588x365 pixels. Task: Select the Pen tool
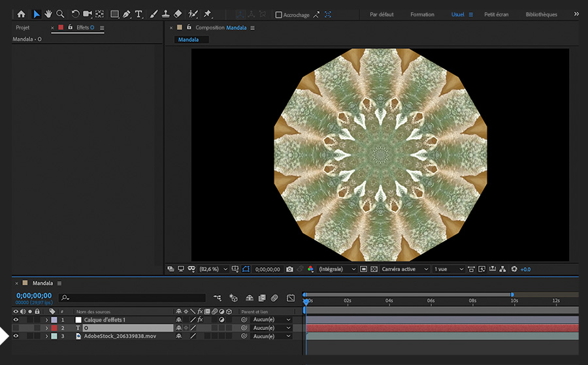(127, 14)
